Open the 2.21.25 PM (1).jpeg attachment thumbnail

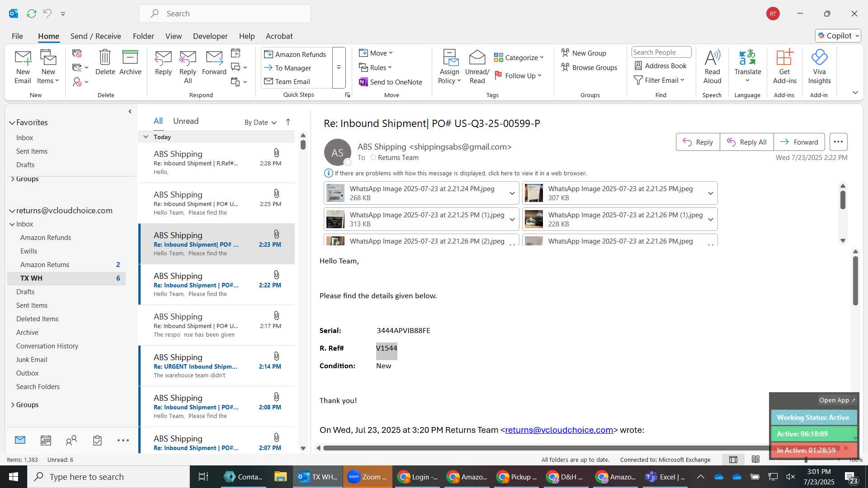pos(335,219)
